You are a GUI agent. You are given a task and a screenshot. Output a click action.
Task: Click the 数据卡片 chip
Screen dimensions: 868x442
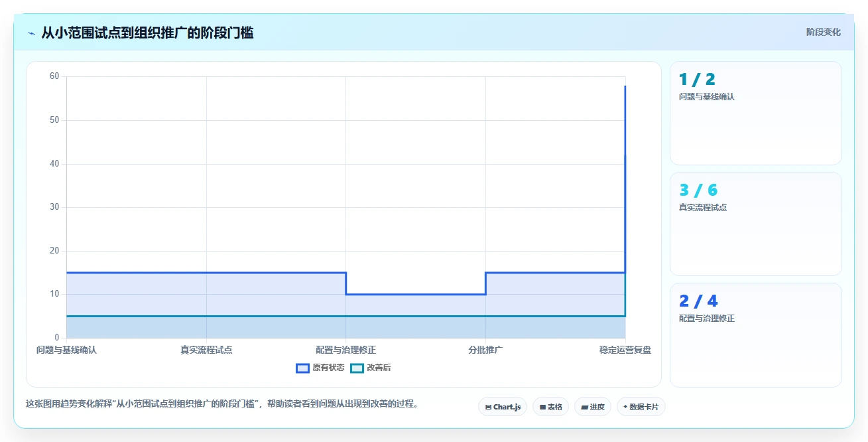(x=641, y=407)
